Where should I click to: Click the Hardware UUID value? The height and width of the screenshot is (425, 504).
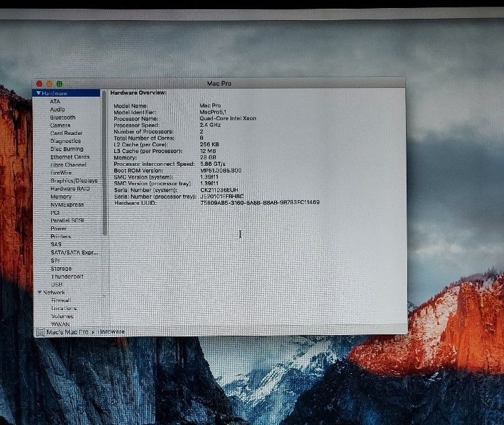click(x=259, y=202)
